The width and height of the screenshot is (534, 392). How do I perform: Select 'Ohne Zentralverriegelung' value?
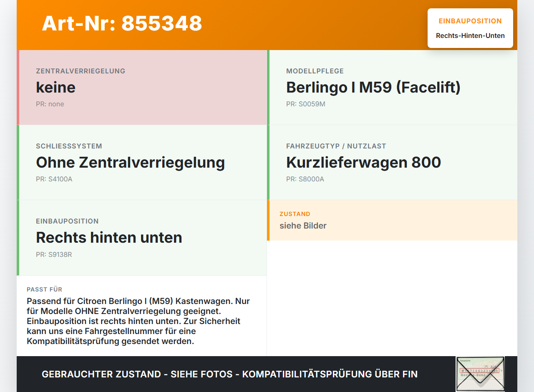coord(131,162)
